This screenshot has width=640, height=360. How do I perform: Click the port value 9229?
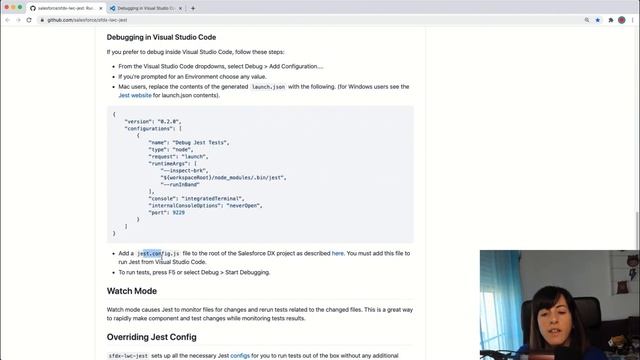[x=178, y=213]
